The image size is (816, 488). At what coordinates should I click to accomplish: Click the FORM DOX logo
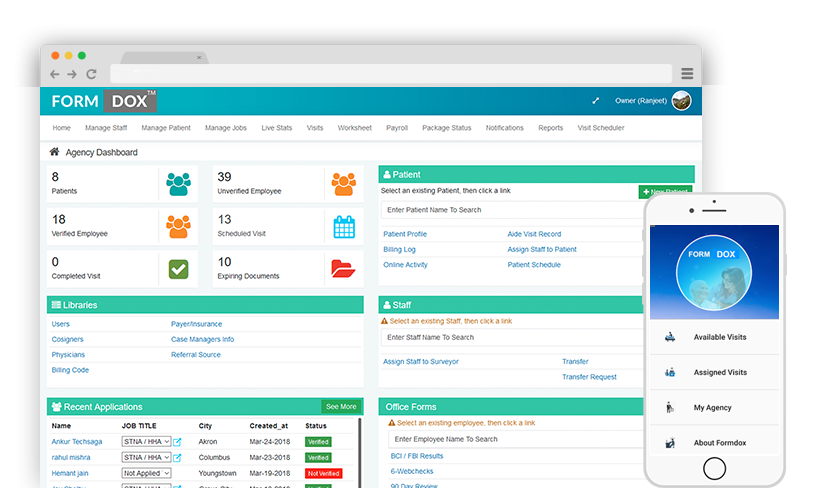coord(104,101)
